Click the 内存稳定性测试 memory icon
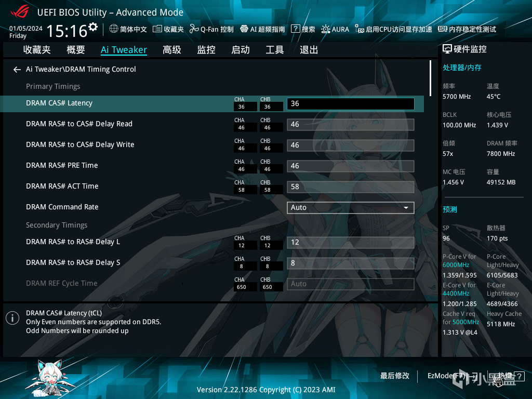This screenshot has height=399, width=532. point(443,29)
